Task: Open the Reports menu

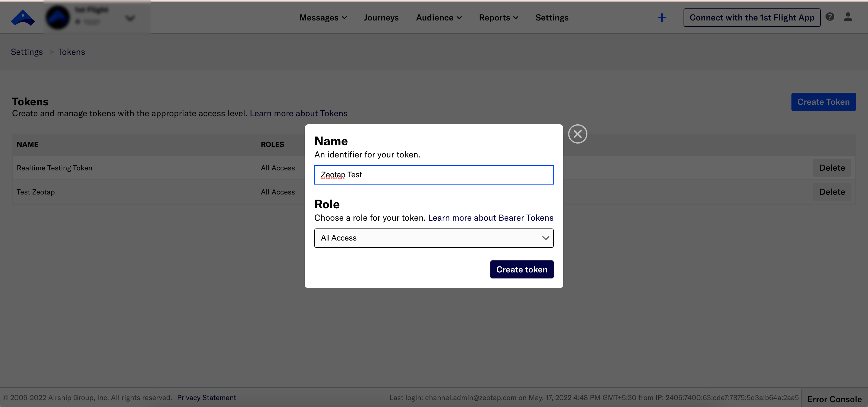Action: point(498,17)
